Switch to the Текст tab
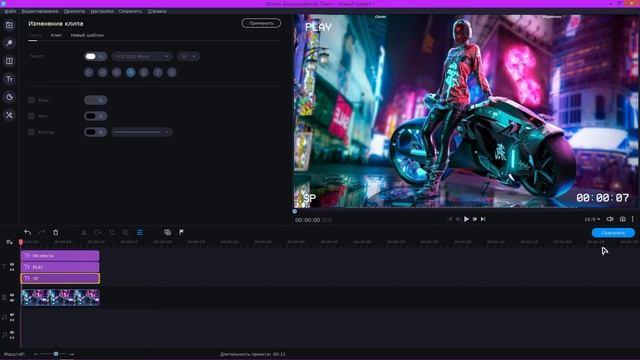 click(x=35, y=36)
